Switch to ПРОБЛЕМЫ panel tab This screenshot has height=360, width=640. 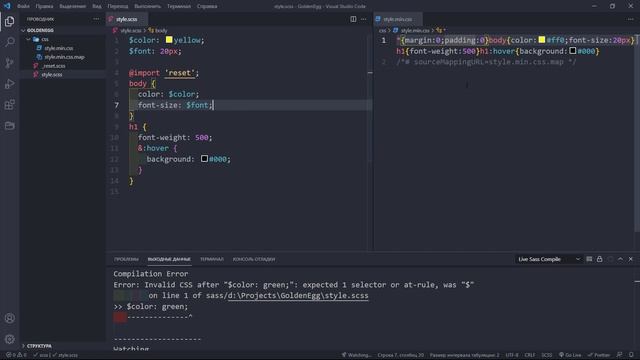tap(126, 259)
